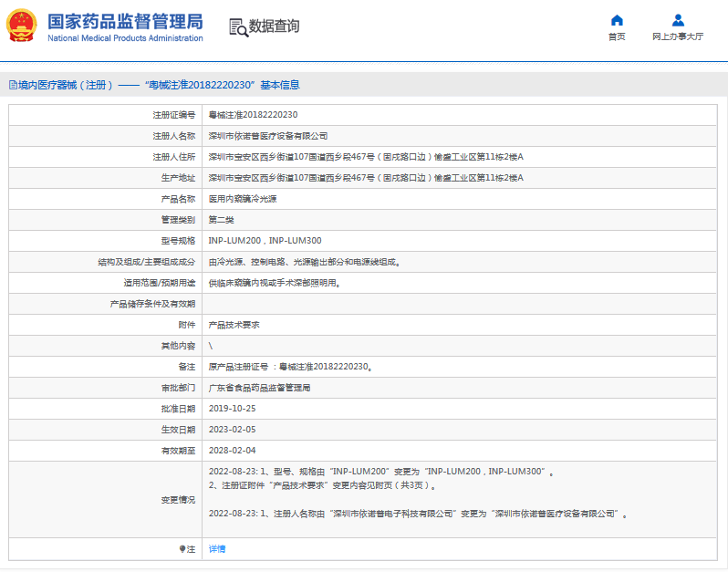Click the 备注 label
728x572 pixels.
(187, 367)
